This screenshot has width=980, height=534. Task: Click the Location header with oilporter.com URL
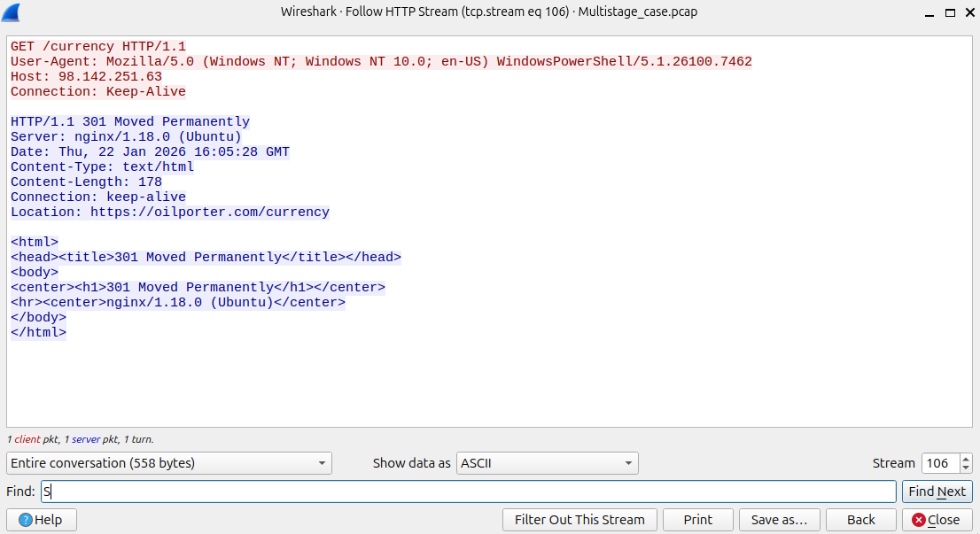coord(170,212)
